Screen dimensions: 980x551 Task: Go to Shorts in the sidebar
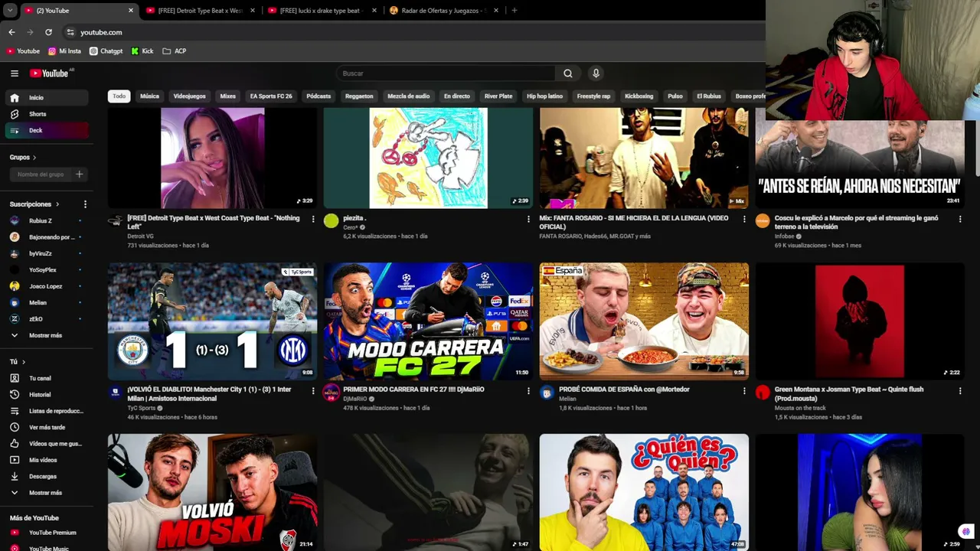coord(47,114)
